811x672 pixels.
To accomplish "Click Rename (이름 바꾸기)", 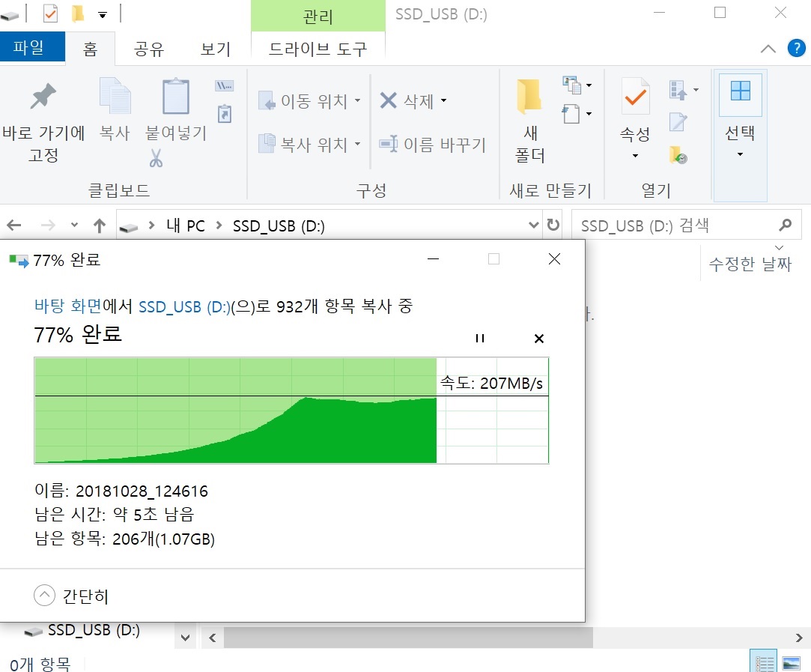I will pyautogui.click(x=432, y=145).
